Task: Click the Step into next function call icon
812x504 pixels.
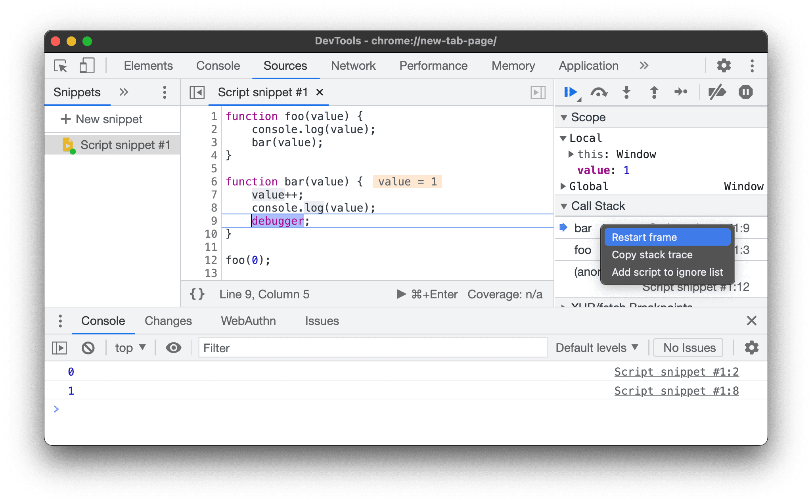Action: tap(626, 92)
